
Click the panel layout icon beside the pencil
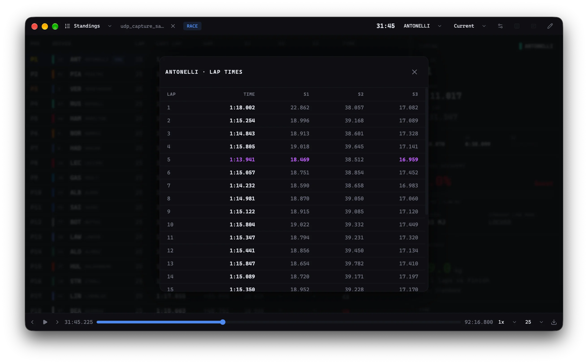tap(533, 26)
